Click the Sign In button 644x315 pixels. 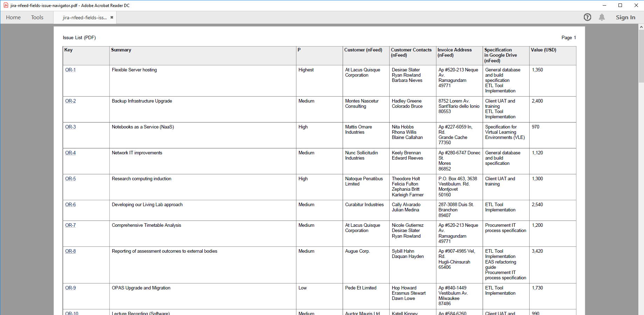point(625,17)
